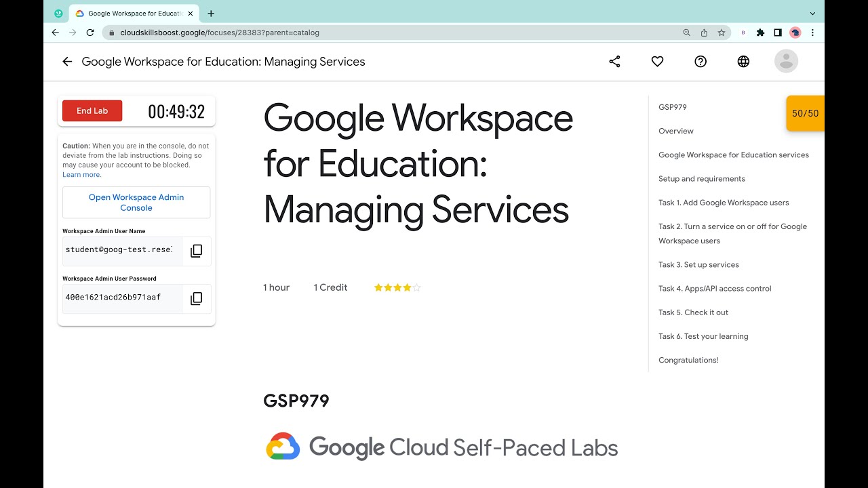Go to Task 4. Apps/API access control
This screenshot has width=868, height=488.
point(715,288)
